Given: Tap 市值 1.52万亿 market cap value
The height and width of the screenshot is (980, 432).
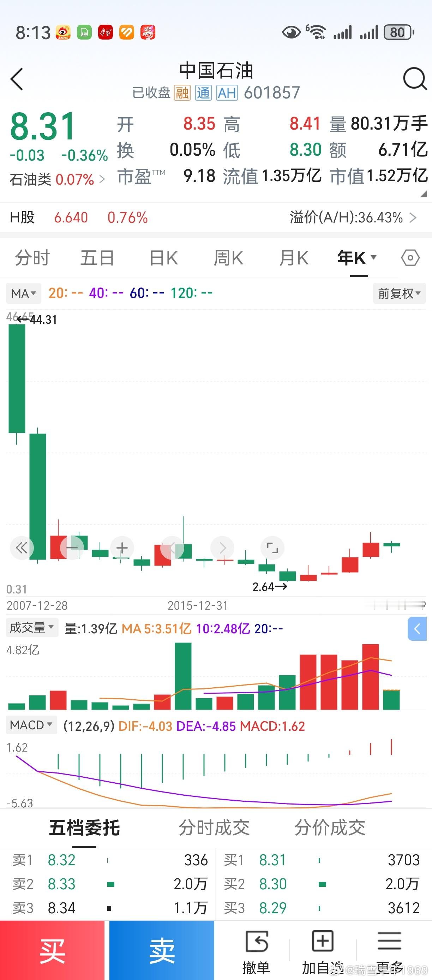Looking at the screenshot, I should (x=397, y=176).
